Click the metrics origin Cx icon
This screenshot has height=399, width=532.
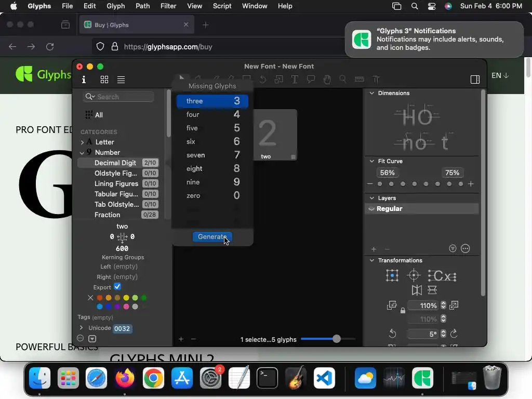click(x=442, y=276)
